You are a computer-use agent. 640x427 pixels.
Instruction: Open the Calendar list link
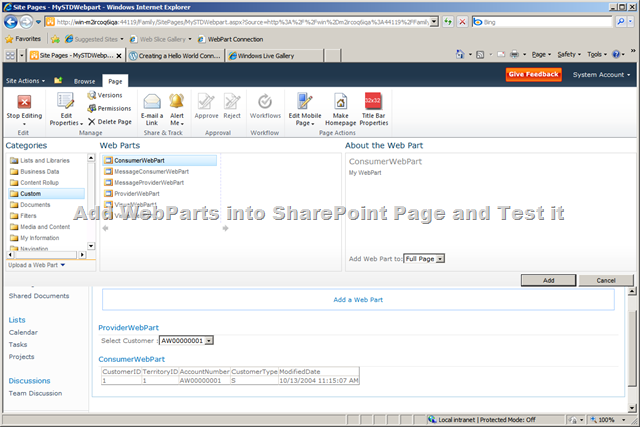coord(23,333)
